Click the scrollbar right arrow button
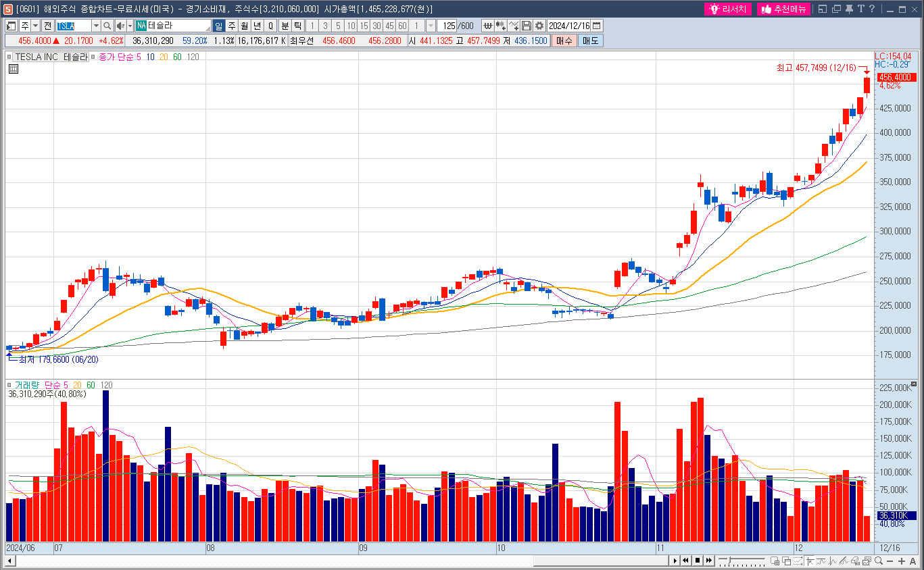The image size is (924, 570). (x=675, y=561)
